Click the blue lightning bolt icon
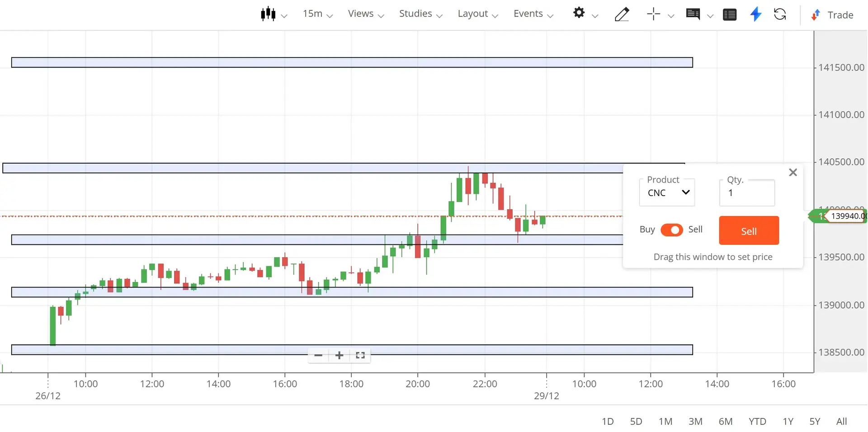 tap(755, 14)
